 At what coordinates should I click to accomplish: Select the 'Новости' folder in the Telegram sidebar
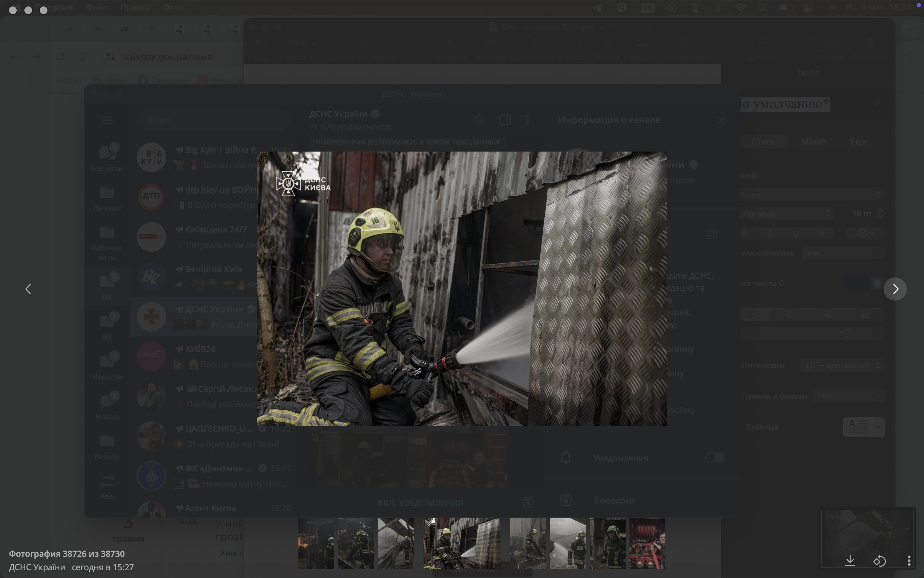[x=107, y=367]
